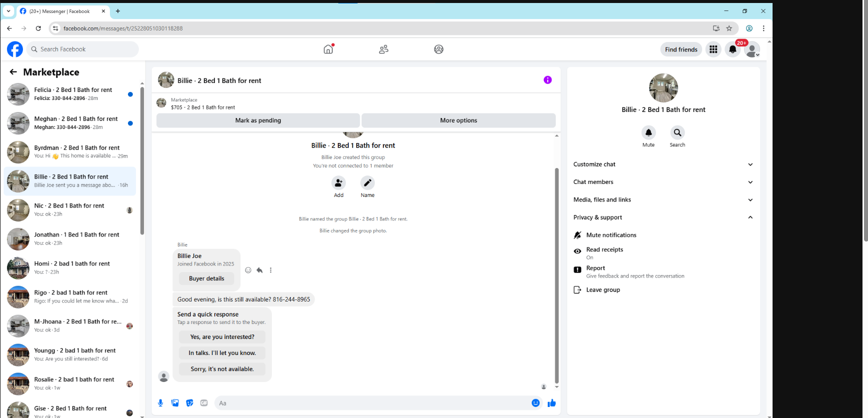This screenshot has height=418, width=868.
Task: Open Nic conversation in list
Action: [70, 210]
